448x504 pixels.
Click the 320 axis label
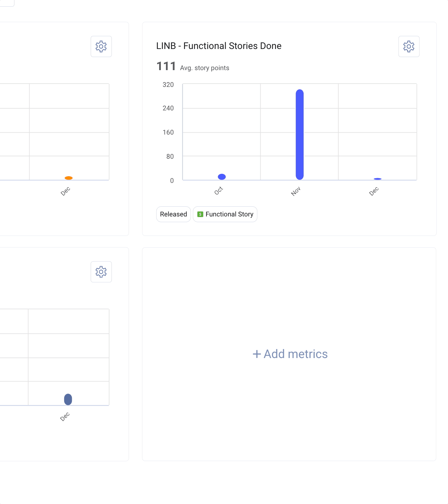pyautogui.click(x=168, y=85)
